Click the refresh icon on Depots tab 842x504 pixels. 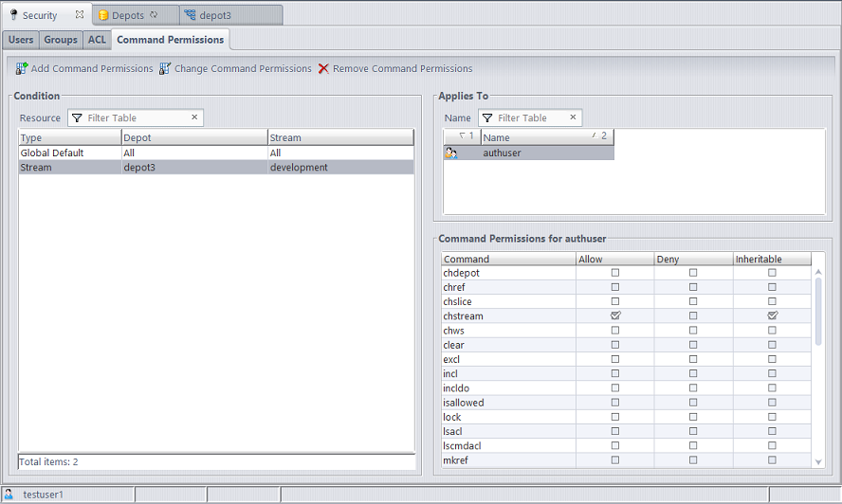pyautogui.click(x=155, y=15)
